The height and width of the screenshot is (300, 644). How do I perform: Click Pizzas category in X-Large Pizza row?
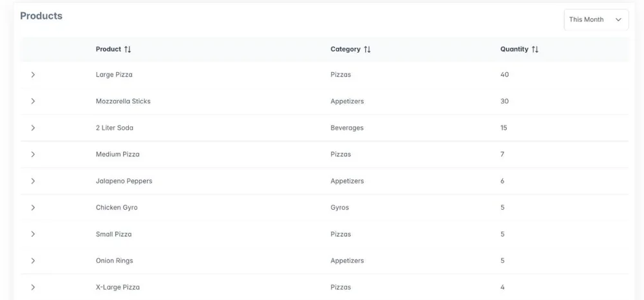341,287
